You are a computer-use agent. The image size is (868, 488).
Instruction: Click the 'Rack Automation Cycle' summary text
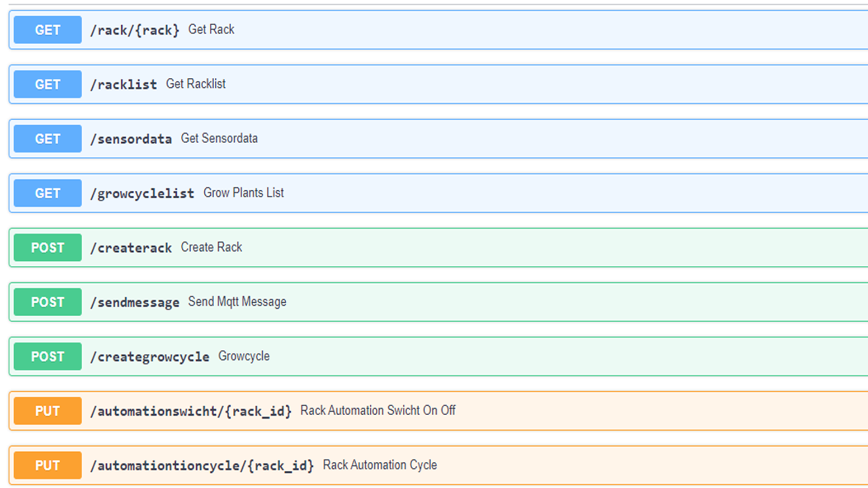(x=380, y=465)
